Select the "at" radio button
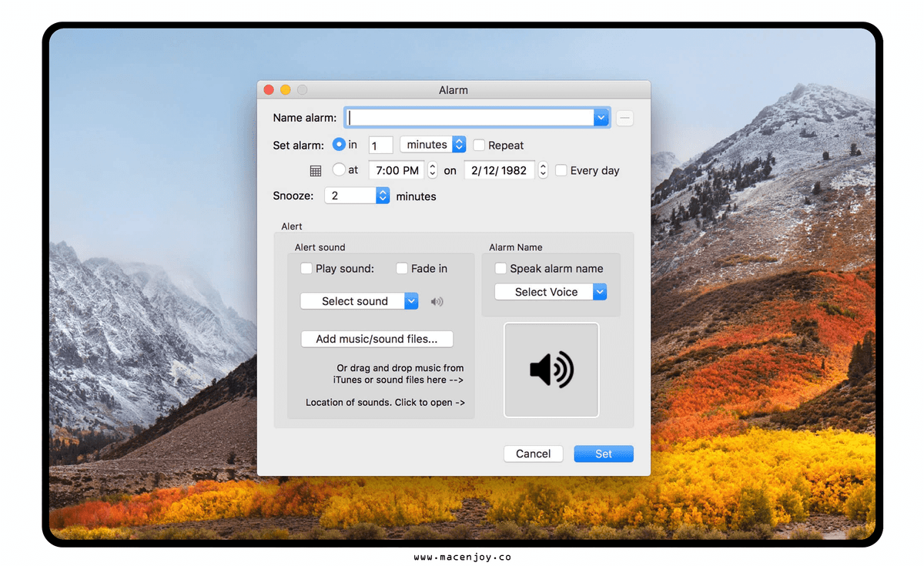Viewport: 924px width, 566px height. pos(339,170)
